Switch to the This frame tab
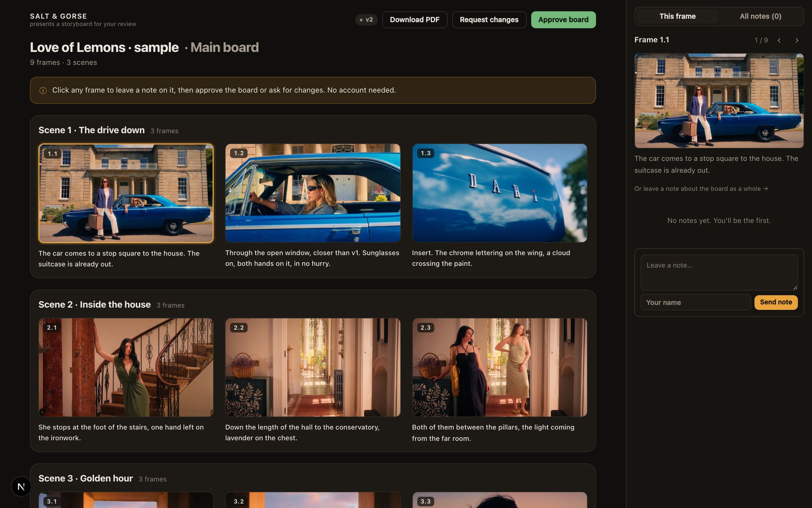 click(677, 16)
